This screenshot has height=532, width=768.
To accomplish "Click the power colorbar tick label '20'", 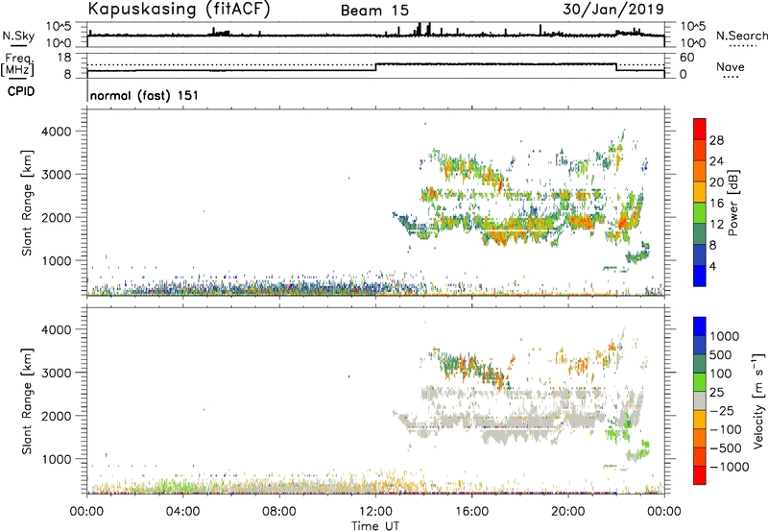I will tap(716, 182).
